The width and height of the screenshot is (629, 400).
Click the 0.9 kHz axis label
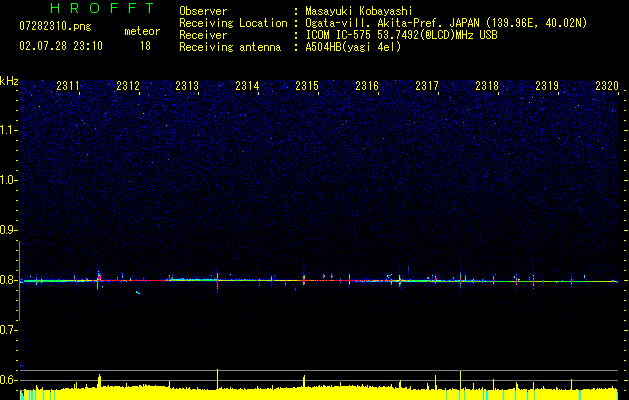point(8,230)
